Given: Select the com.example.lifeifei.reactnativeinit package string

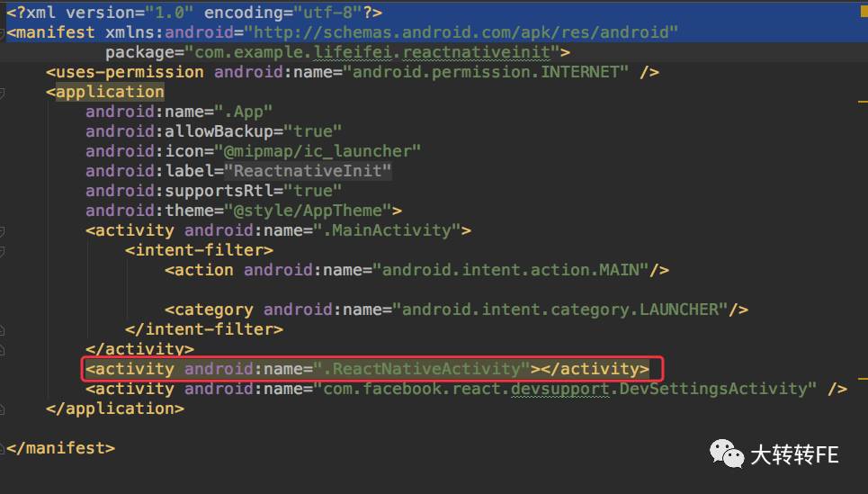Looking at the screenshot, I should coord(372,52).
